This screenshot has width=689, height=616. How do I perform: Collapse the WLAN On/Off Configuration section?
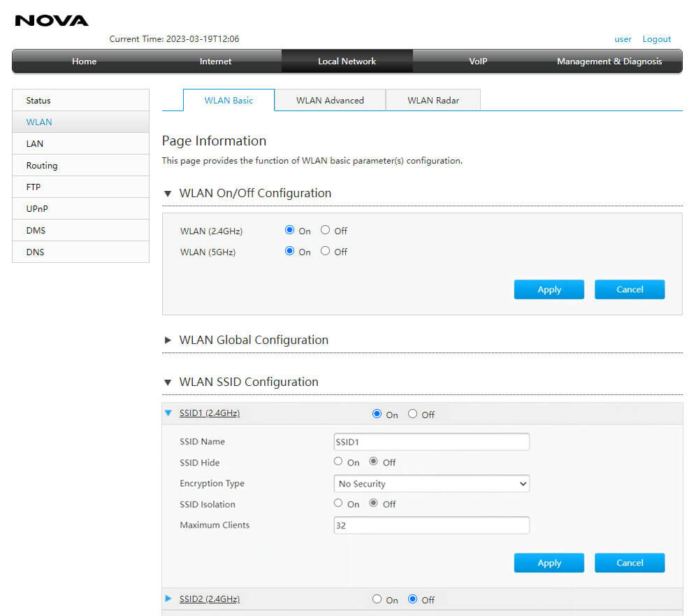tap(168, 194)
